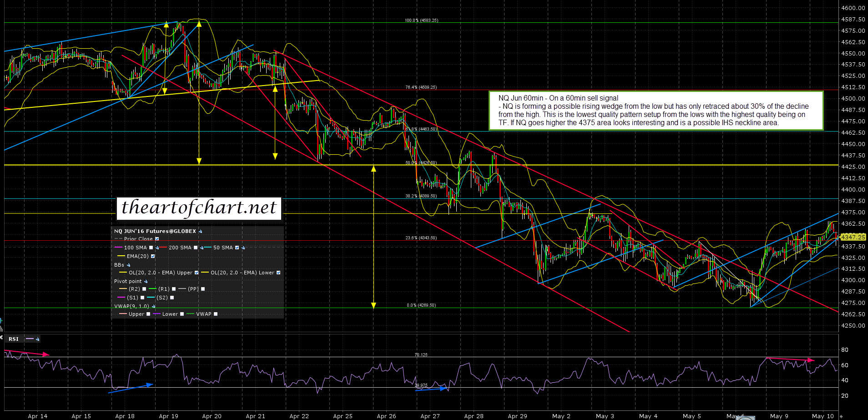Image resolution: width=868 pixels, height=420 pixels.
Task: Open settings wrench beside NQ JUN'16 Futures@GLOBEX
Action: pyautogui.click(x=201, y=231)
